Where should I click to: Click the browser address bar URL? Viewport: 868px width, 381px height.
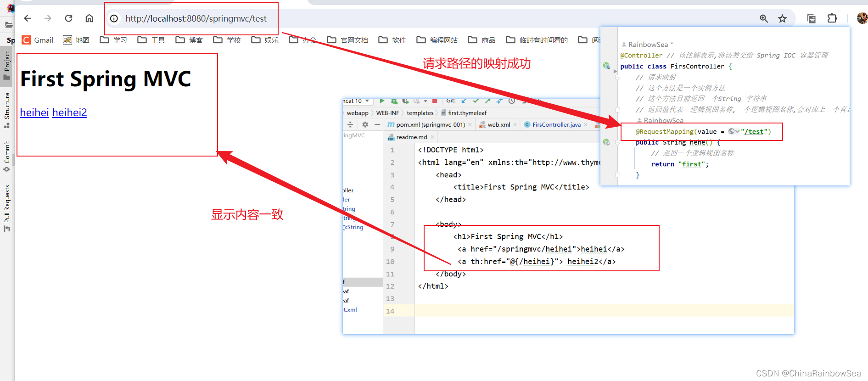point(196,18)
